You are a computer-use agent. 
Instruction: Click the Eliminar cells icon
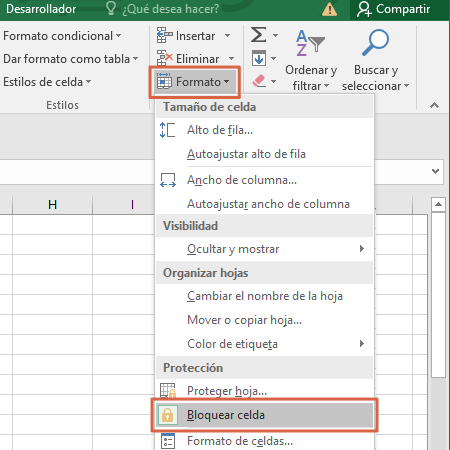coord(165,58)
